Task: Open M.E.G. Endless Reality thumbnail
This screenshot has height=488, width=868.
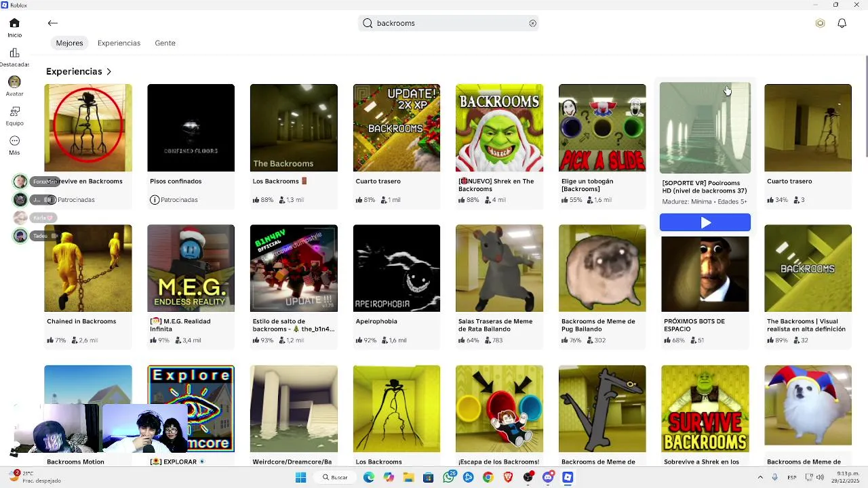Action: (x=191, y=268)
